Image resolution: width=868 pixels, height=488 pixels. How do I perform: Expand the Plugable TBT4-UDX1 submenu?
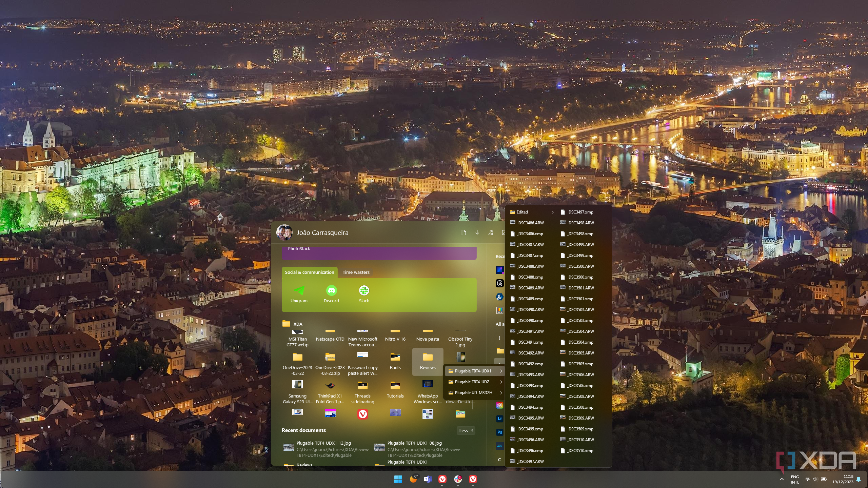(x=474, y=371)
